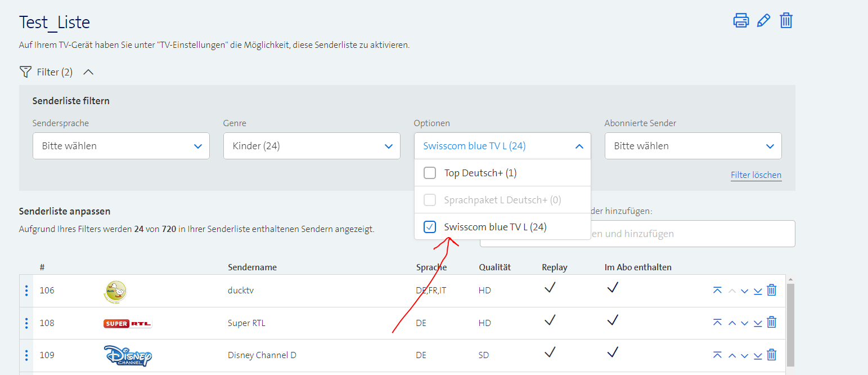Click the filter funnel icon next to Filter (2)

(x=25, y=72)
